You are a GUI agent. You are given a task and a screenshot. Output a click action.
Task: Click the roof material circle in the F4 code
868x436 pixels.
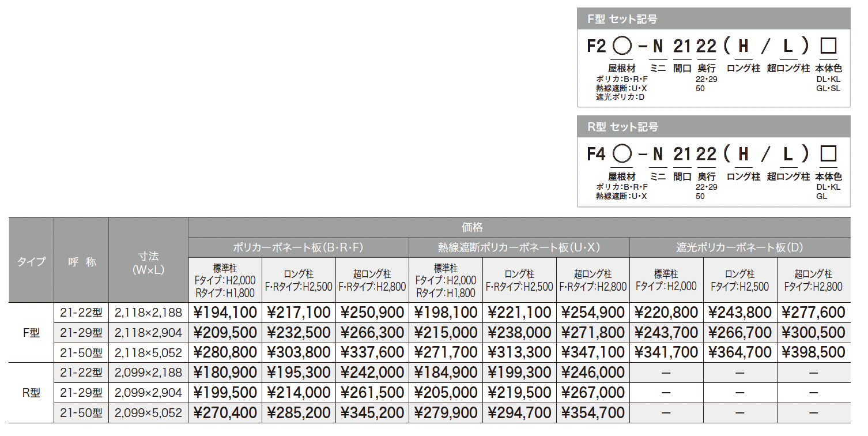tap(621, 154)
